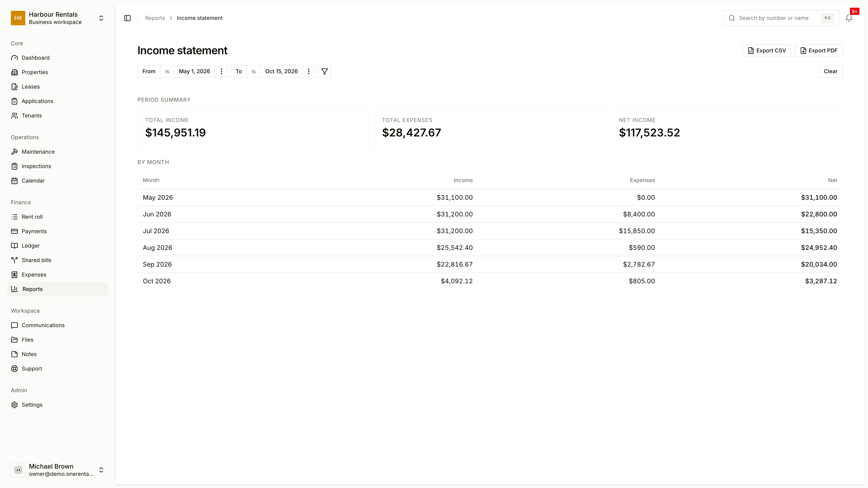The height and width of the screenshot is (488, 868).
Task: Toggle the sidebar panel icon
Action: (127, 18)
